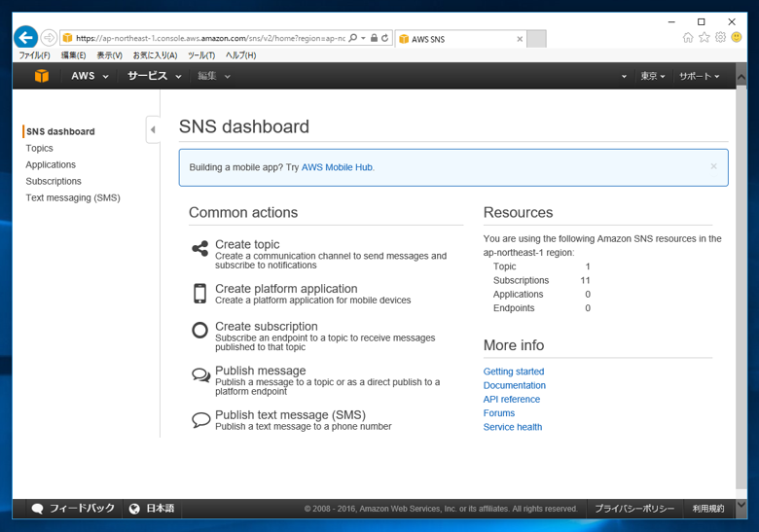This screenshot has height=532, width=759.
Task: Open a new browser tab
Action: [x=536, y=39]
